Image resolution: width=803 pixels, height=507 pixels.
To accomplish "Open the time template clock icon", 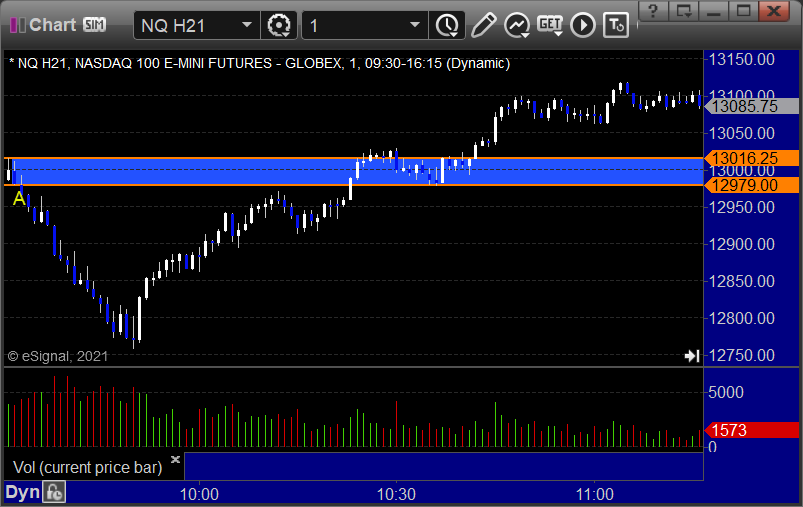I will coord(447,25).
